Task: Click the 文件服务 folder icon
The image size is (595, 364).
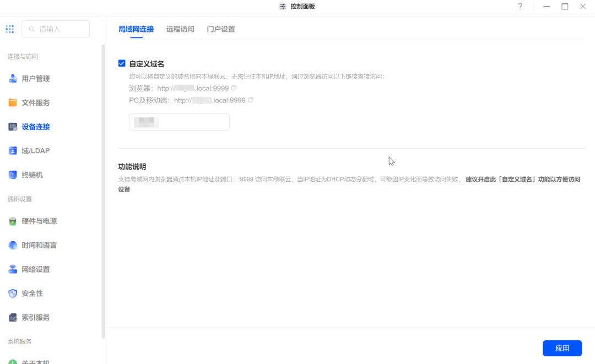Action: point(13,102)
